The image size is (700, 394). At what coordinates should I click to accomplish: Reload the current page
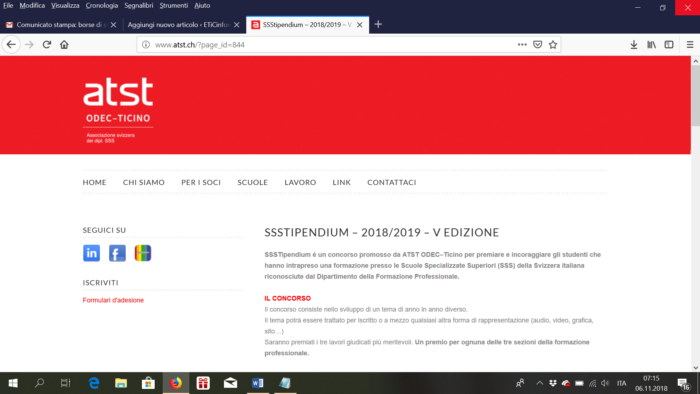point(47,45)
